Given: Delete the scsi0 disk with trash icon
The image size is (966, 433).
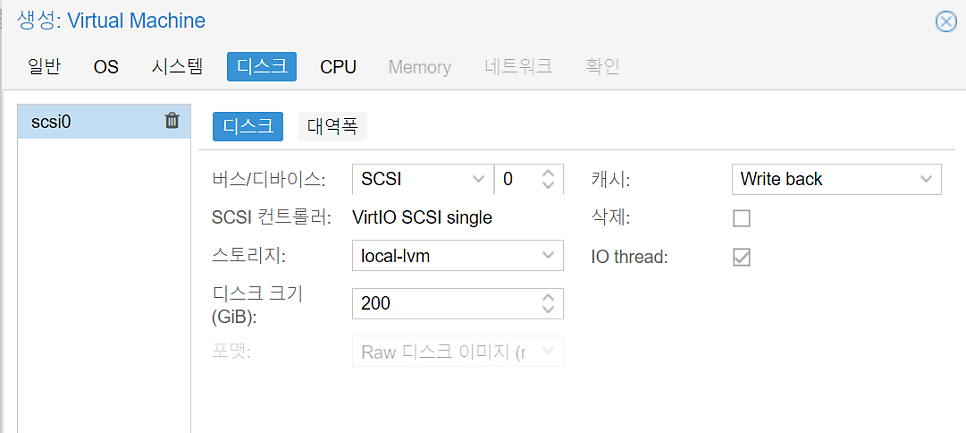Looking at the screenshot, I should click(172, 121).
